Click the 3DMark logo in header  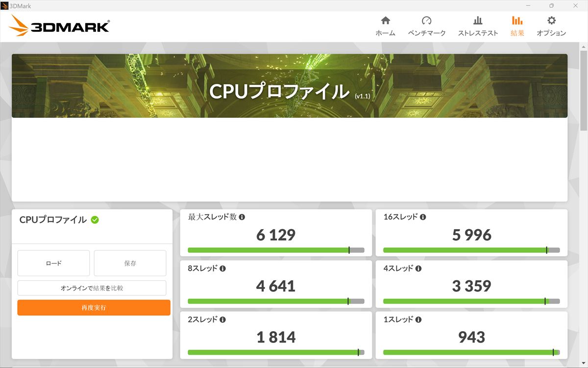coord(59,26)
